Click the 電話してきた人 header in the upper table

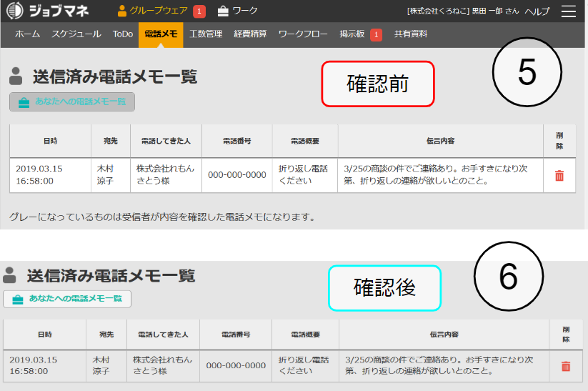click(166, 141)
